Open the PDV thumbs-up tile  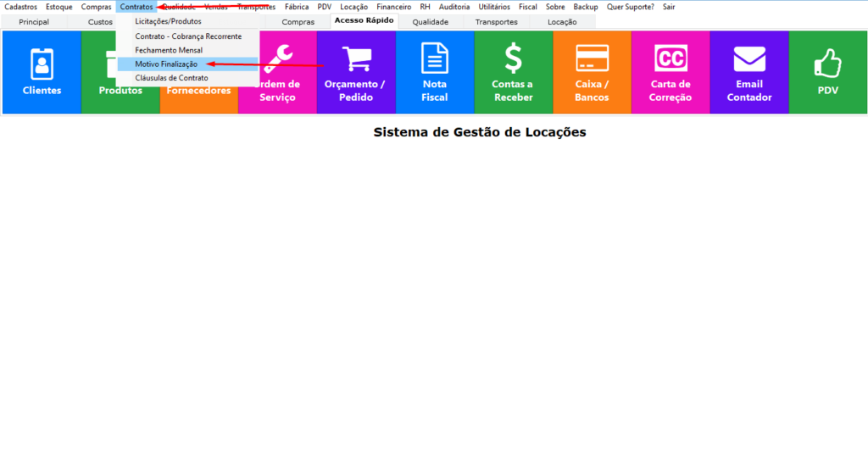pos(827,72)
